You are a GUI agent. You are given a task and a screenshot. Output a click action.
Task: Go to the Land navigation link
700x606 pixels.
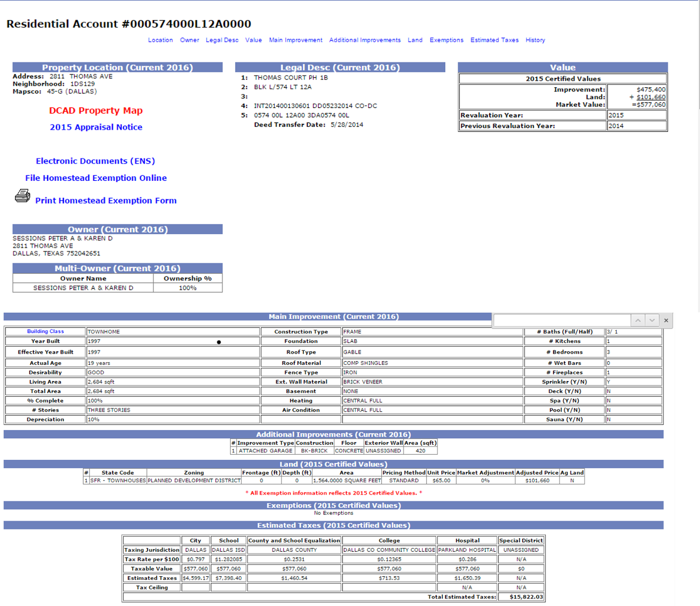pyautogui.click(x=415, y=40)
